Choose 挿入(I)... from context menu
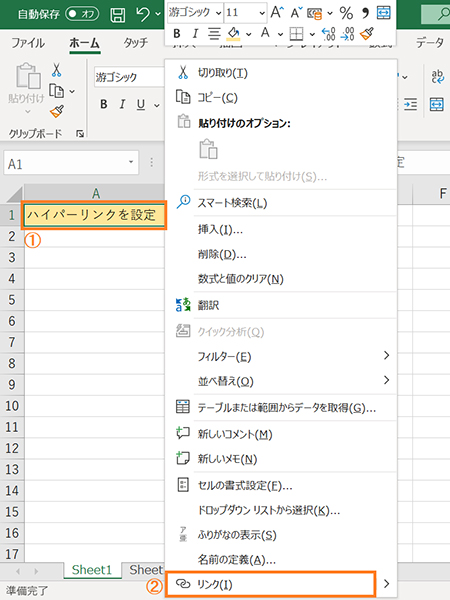This screenshot has width=450, height=600. (x=281, y=229)
